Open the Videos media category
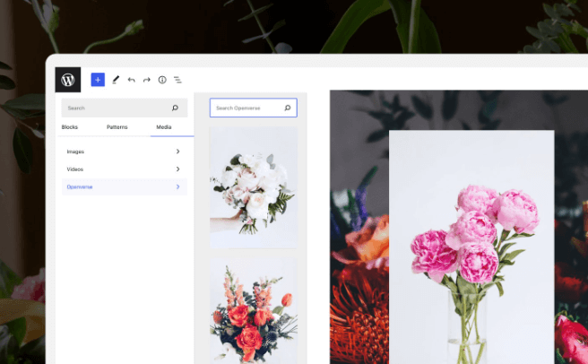The width and height of the screenshot is (588, 364). point(75,169)
